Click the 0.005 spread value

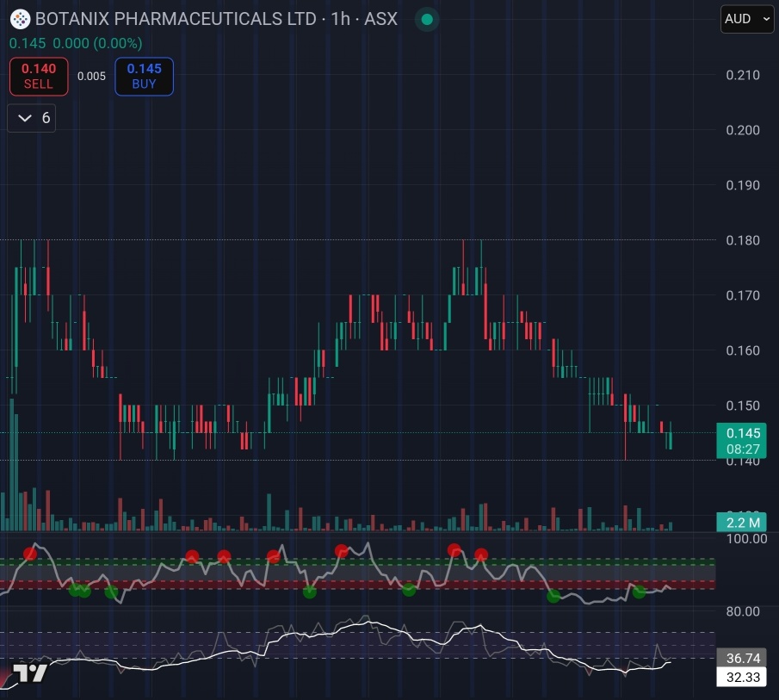click(91, 77)
